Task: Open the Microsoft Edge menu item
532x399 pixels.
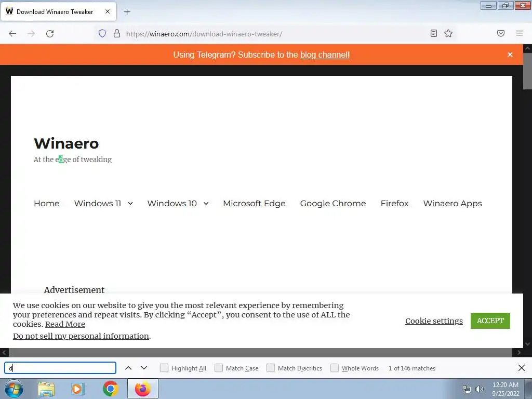Action: click(254, 203)
